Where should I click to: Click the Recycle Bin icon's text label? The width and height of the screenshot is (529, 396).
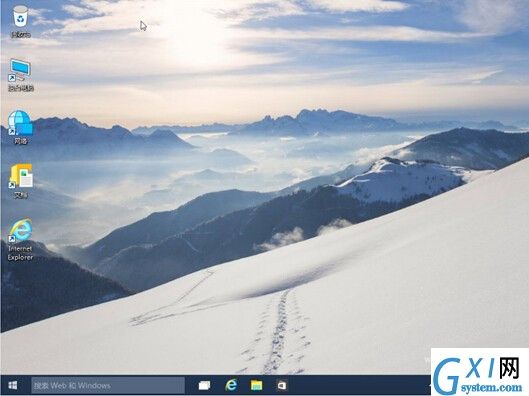21,34
